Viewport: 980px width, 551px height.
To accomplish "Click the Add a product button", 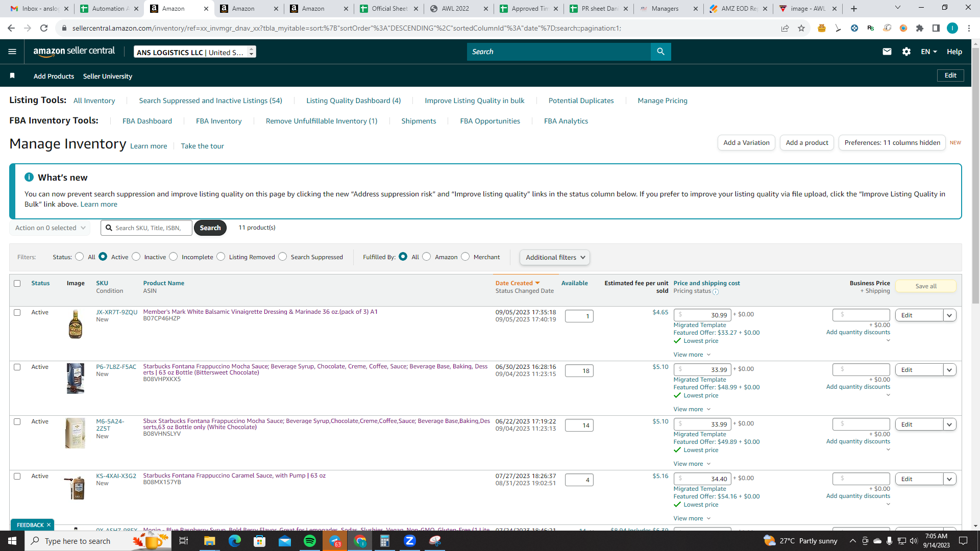I will tap(807, 143).
